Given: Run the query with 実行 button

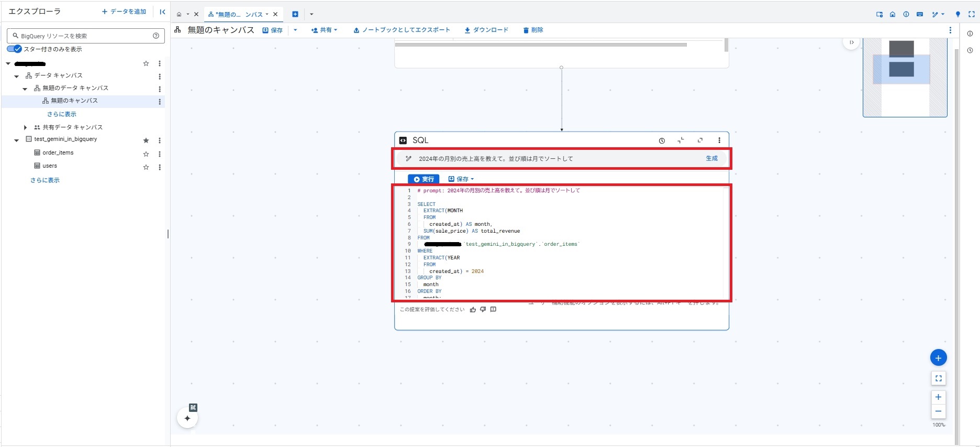Looking at the screenshot, I should click(424, 179).
